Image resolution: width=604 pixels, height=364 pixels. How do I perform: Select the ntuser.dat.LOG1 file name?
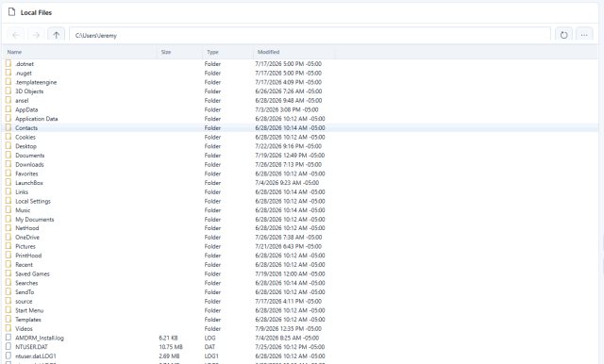click(x=36, y=356)
